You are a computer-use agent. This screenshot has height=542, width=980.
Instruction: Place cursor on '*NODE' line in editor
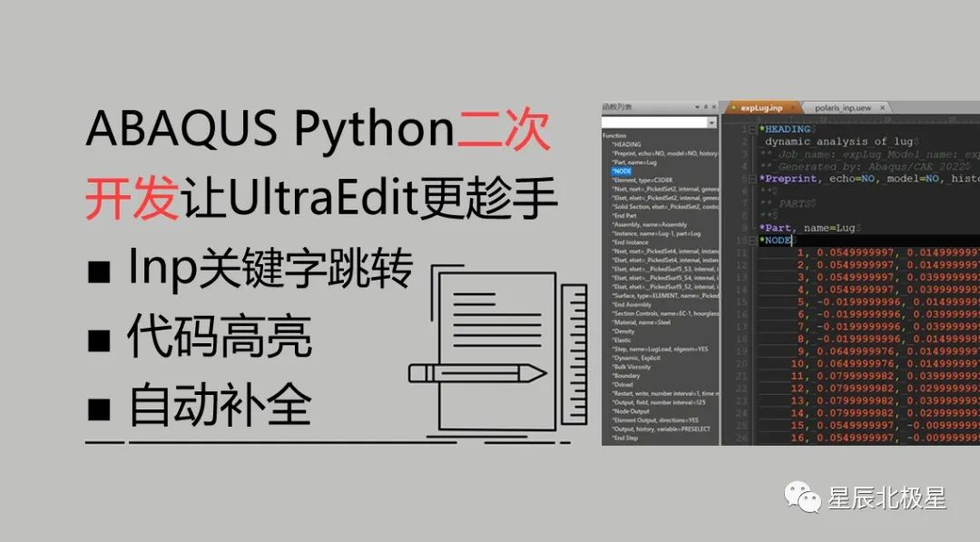(x=869, y=240)
